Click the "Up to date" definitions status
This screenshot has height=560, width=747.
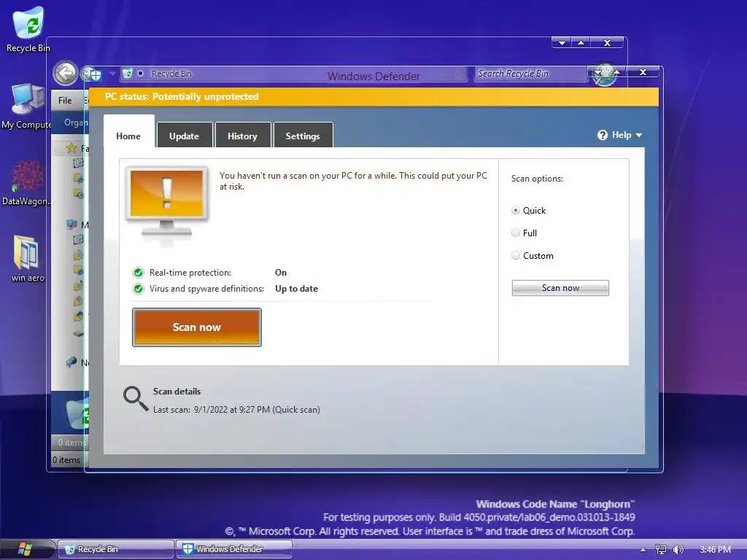point(296,289)
